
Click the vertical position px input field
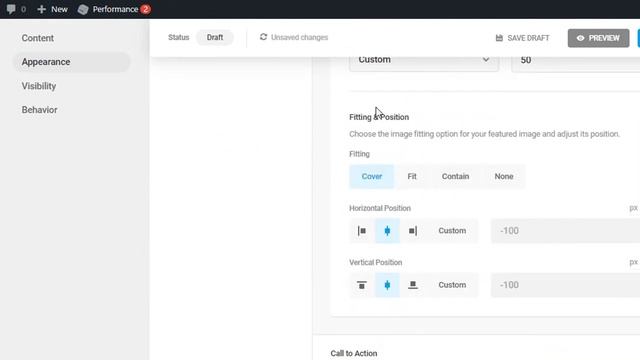pyautogui.click(x=566, y=285)
